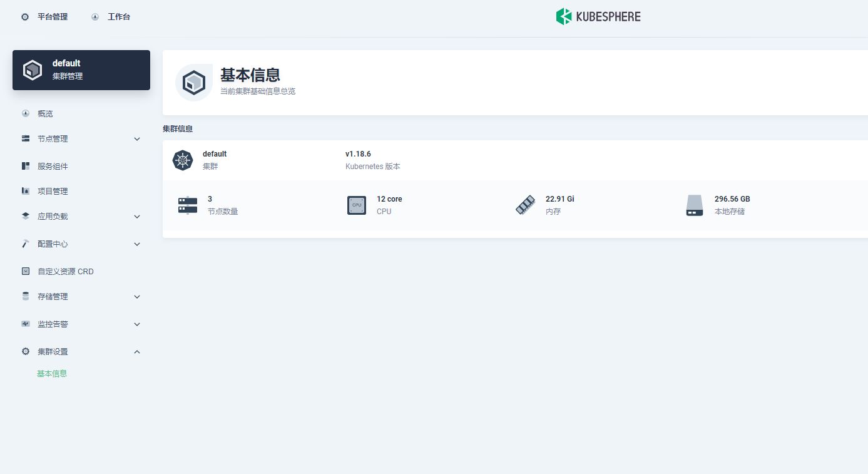
Task: Collapse the 集群设置 chevron
Action: pos(137,352)
